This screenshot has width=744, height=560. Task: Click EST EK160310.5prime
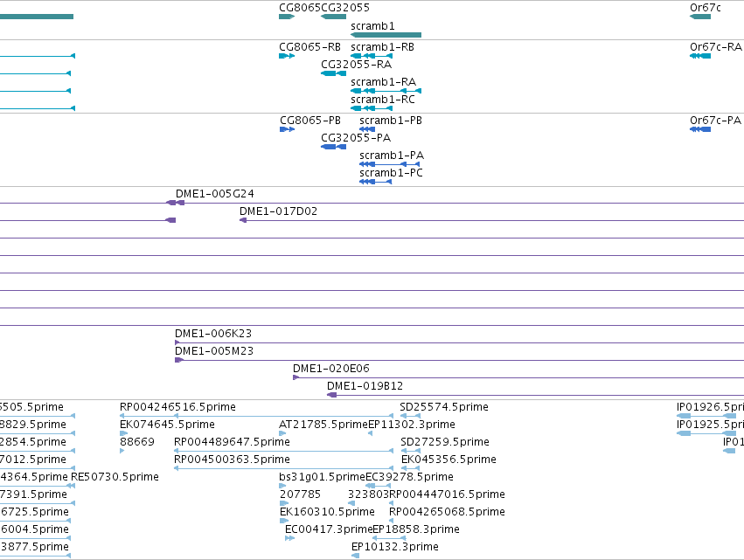click(327, 512)
